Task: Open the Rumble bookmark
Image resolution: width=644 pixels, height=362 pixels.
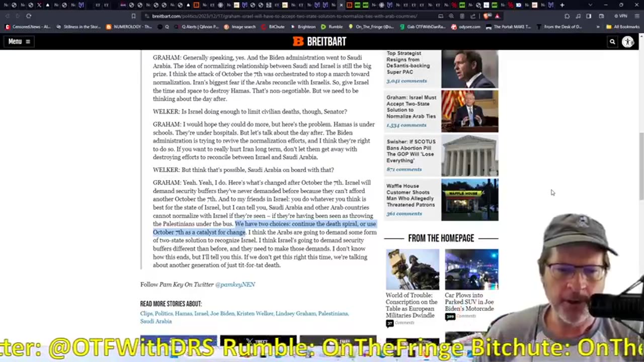Action: click(332, 27)
